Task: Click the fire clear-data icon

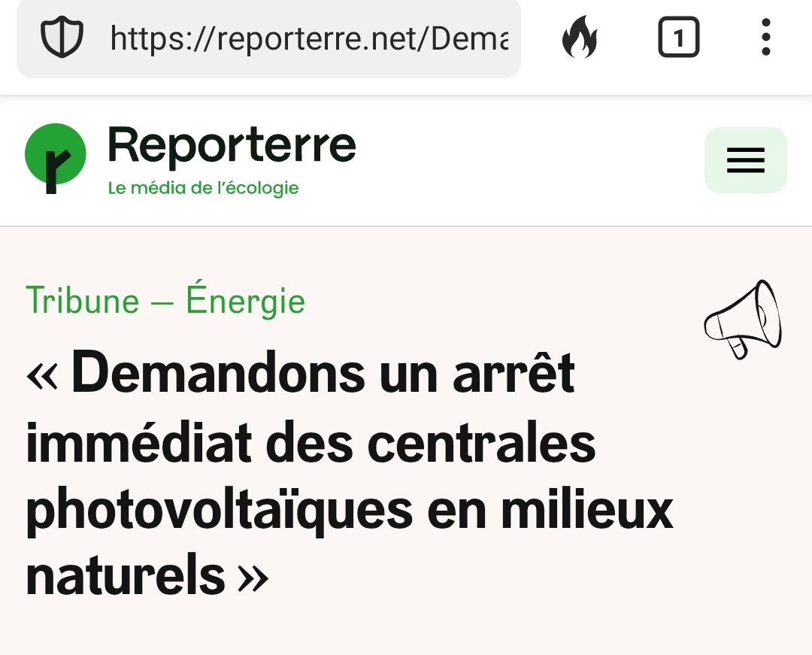Action: (580, 38)
